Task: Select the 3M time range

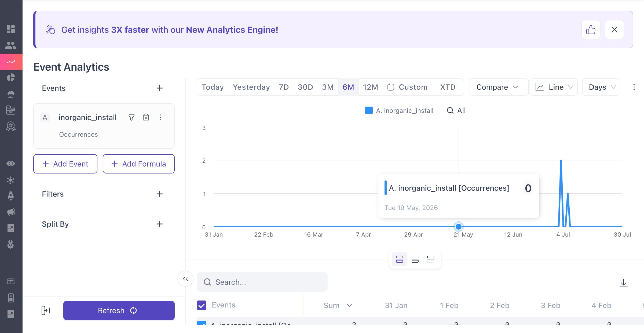Action: [x=328, y=87]
